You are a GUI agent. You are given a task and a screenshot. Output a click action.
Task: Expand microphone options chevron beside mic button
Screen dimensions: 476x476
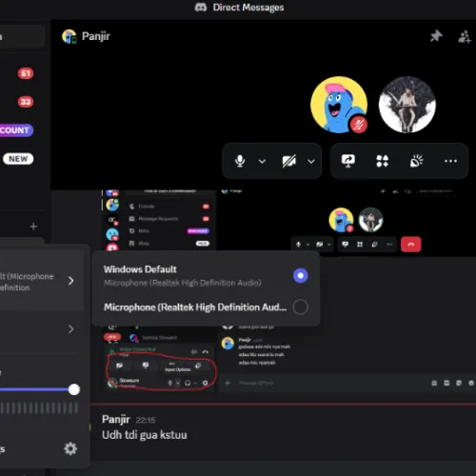pyautogui.click(x=262, y=161)
